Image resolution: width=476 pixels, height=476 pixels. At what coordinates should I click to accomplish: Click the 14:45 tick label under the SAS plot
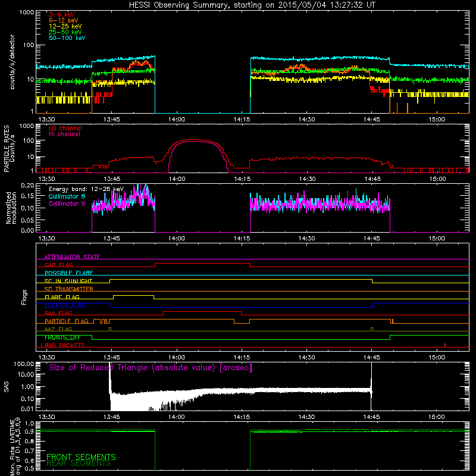coord(371,417)
